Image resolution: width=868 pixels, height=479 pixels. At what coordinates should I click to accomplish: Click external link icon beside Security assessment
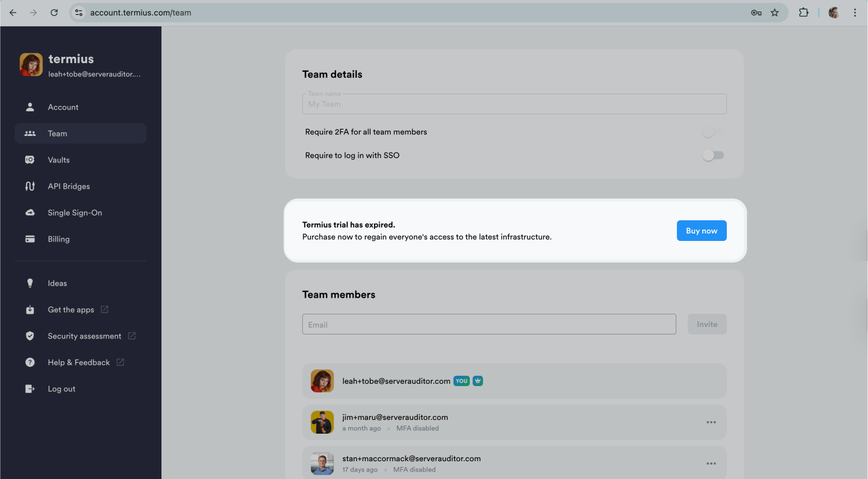pos(132,336)
